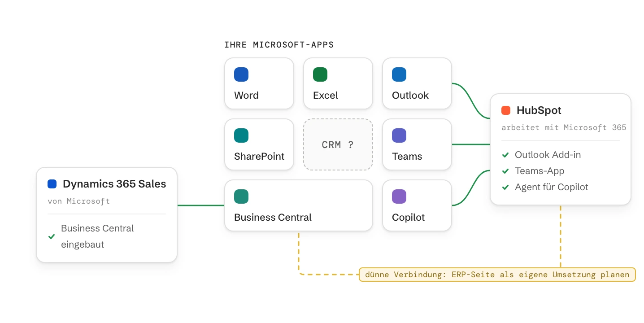This screenshot has height=323, width=644.
Task: Click the 'HubSpot' card title
Action: [539, 110]
